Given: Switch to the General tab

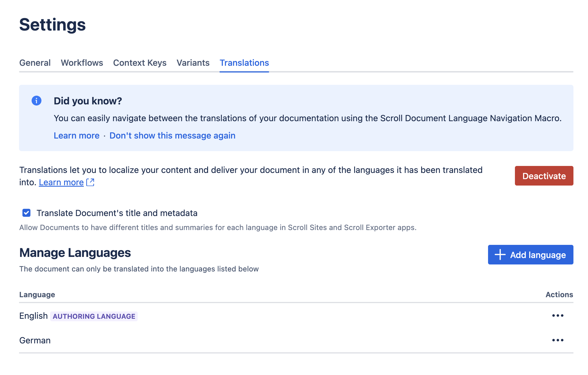Looking at the screenshot, I should click(35, 63).
